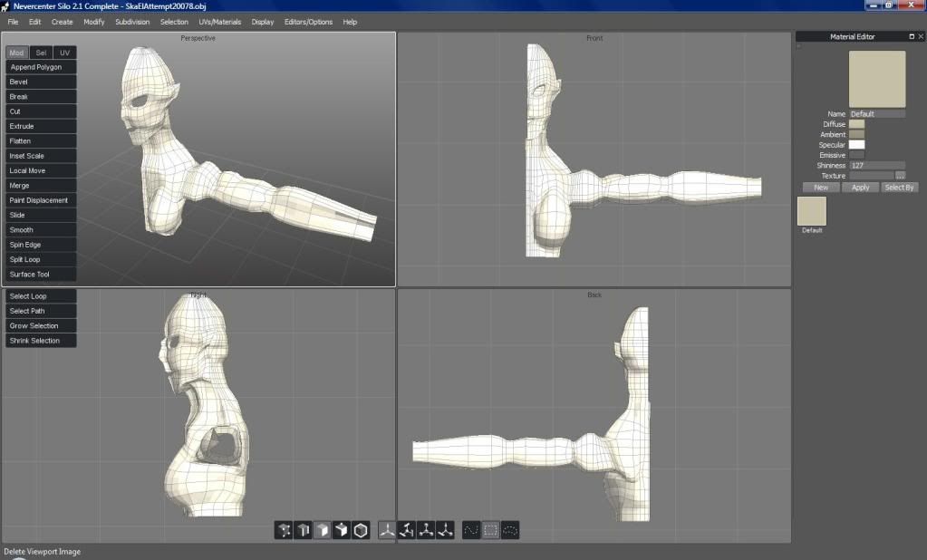The width and height of the screenshot is (927, 560).
Task: Enable area rectangle selection style
Action: point(490,530)
